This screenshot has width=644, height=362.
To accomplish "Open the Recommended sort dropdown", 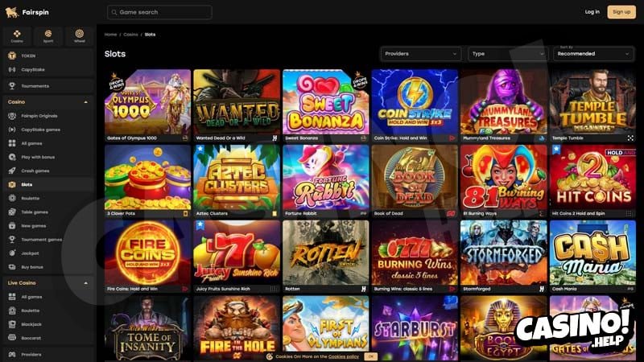I will coord(593,54).
